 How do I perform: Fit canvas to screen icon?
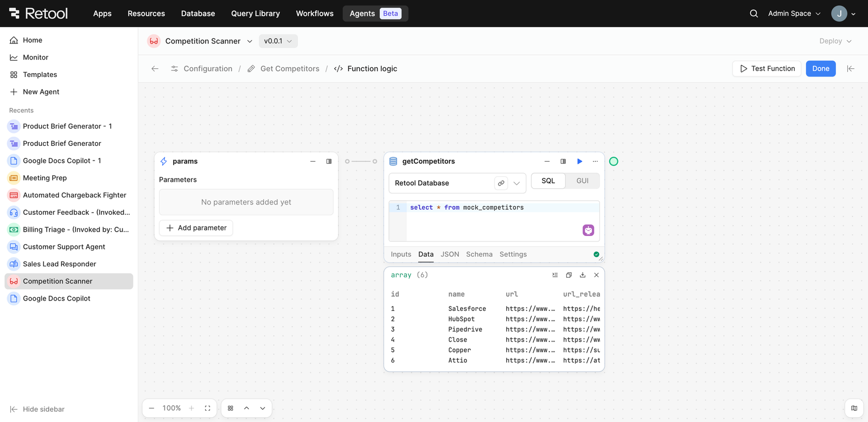pos(207,408)
